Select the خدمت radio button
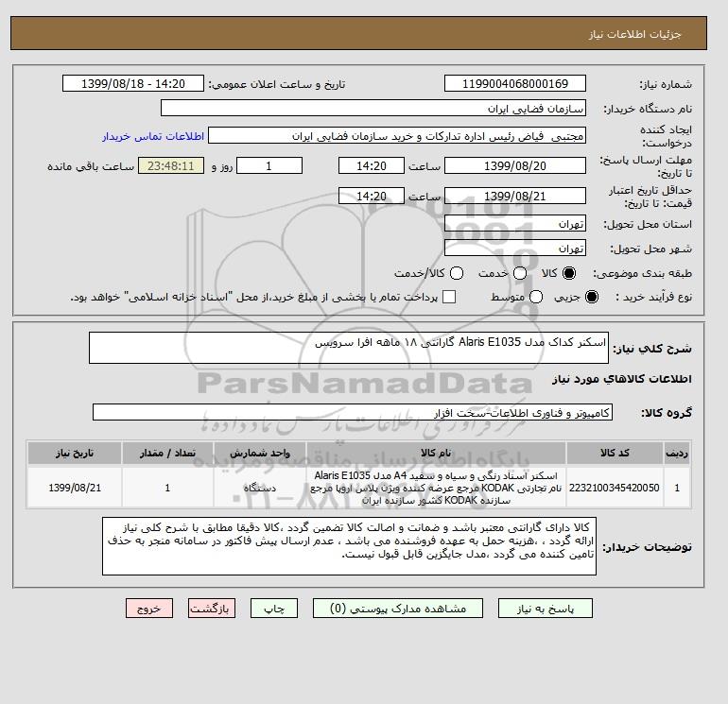This screenshot has height=704, width=728. click(x=520, y=273)
